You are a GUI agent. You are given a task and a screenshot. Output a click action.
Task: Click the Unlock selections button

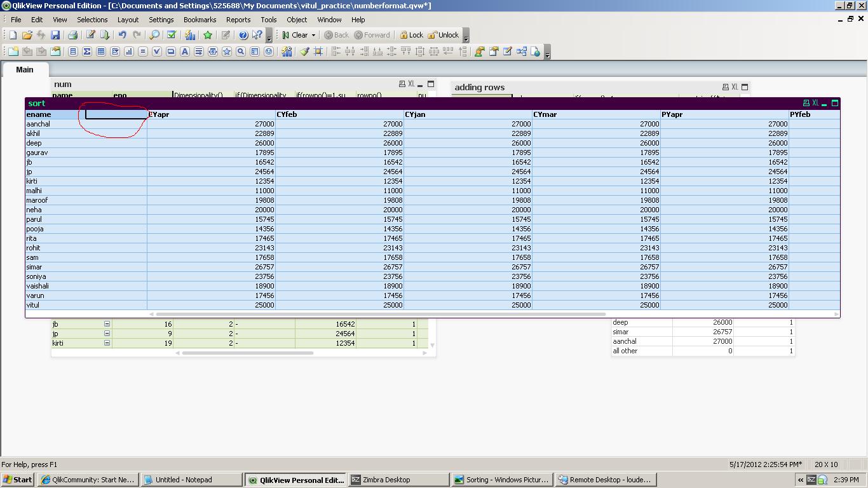point(443,36)
